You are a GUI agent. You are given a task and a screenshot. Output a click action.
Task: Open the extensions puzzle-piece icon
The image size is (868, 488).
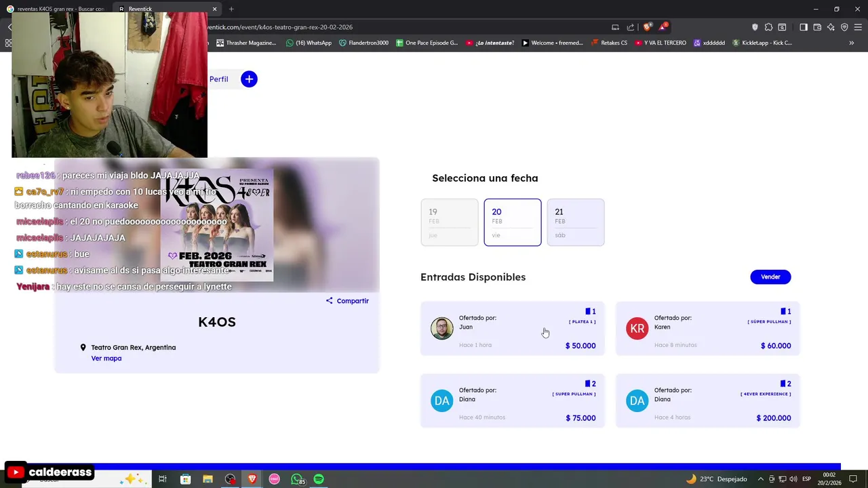(768, 27)
